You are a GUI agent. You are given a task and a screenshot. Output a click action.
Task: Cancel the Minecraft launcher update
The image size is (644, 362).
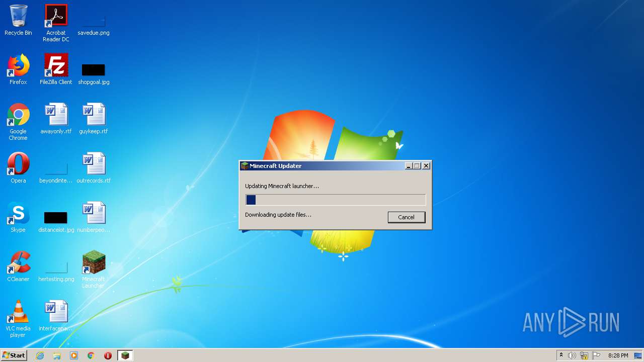[407, 217]
